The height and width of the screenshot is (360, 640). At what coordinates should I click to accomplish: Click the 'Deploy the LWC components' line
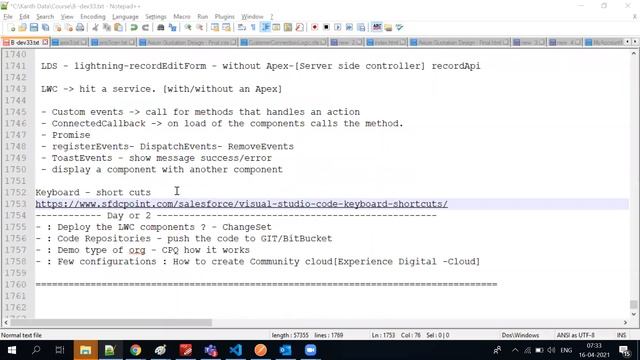[153, 227]
